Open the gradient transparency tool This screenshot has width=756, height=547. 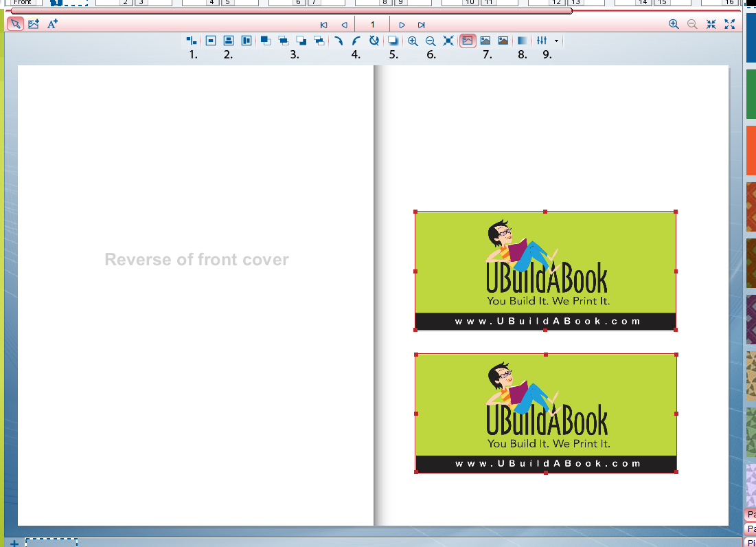click(522, 41)
